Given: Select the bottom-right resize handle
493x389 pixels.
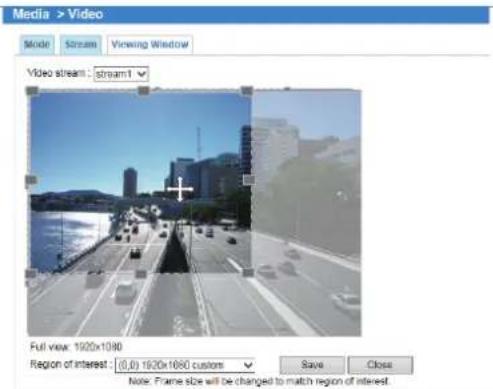Looking at the screenshot, I should [x=248, y=273].
